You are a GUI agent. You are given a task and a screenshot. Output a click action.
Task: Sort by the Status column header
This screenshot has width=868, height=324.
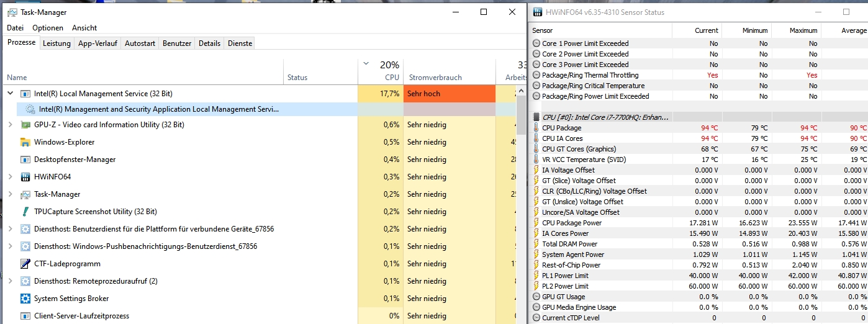(x=320, y=72)
